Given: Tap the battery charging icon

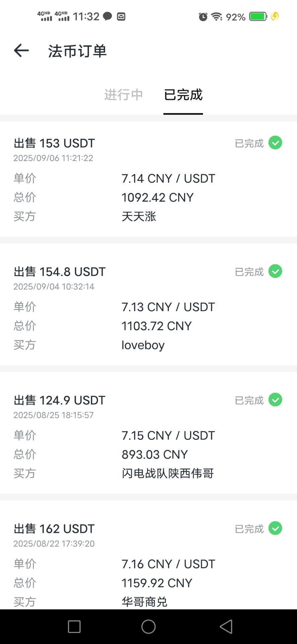Looking at the screenshot, I should point(275,16).
